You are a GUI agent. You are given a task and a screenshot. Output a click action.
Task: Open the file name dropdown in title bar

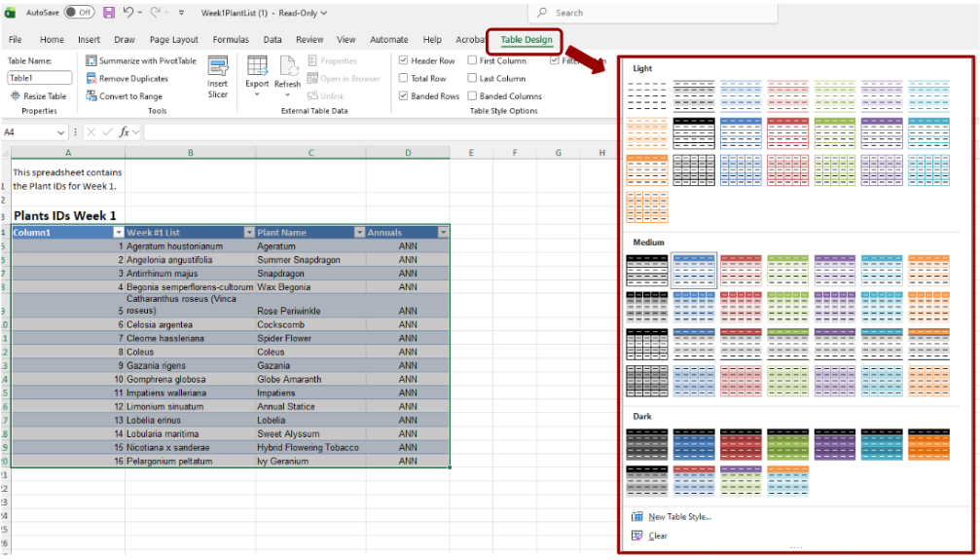(323, 13)
